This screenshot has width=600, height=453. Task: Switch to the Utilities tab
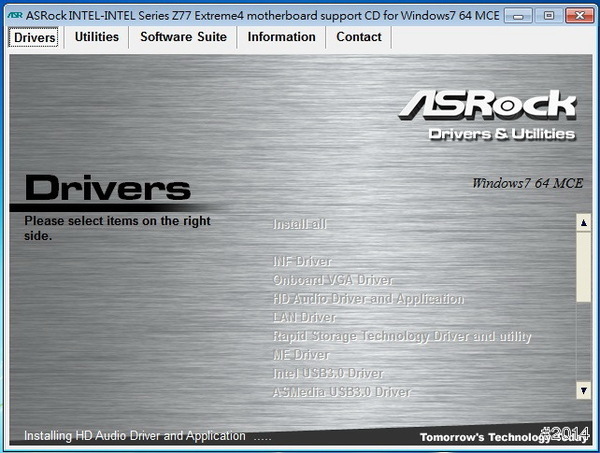(96, 37)
